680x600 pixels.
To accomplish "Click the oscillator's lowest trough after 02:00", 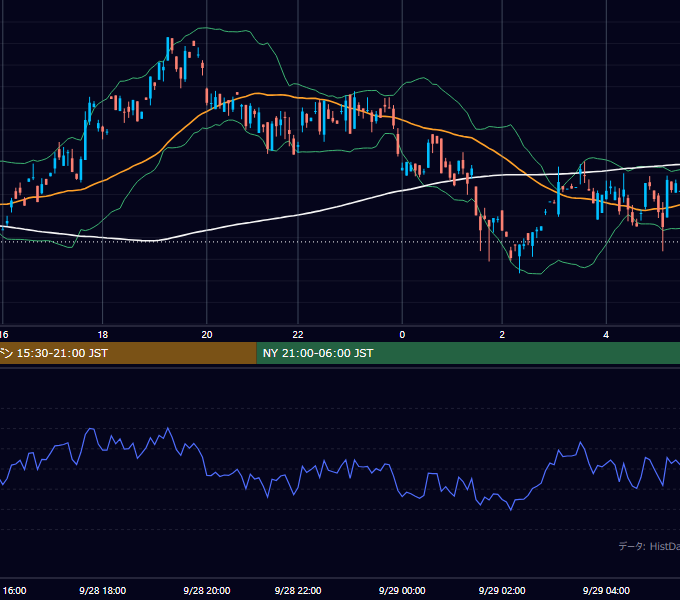I will (x=511, y=509).
